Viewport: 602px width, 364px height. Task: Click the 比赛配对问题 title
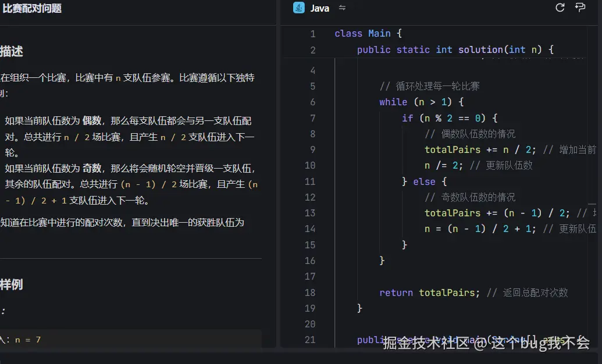[x=32, y=9]
